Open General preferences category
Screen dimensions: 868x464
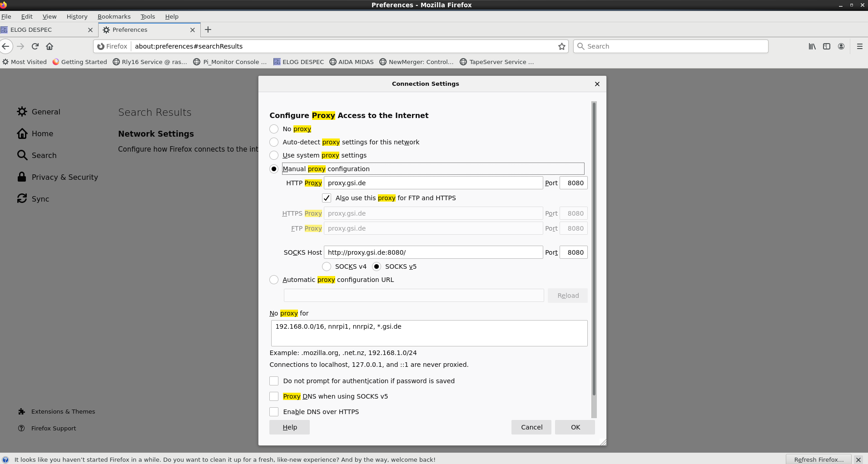click(38, 112)
